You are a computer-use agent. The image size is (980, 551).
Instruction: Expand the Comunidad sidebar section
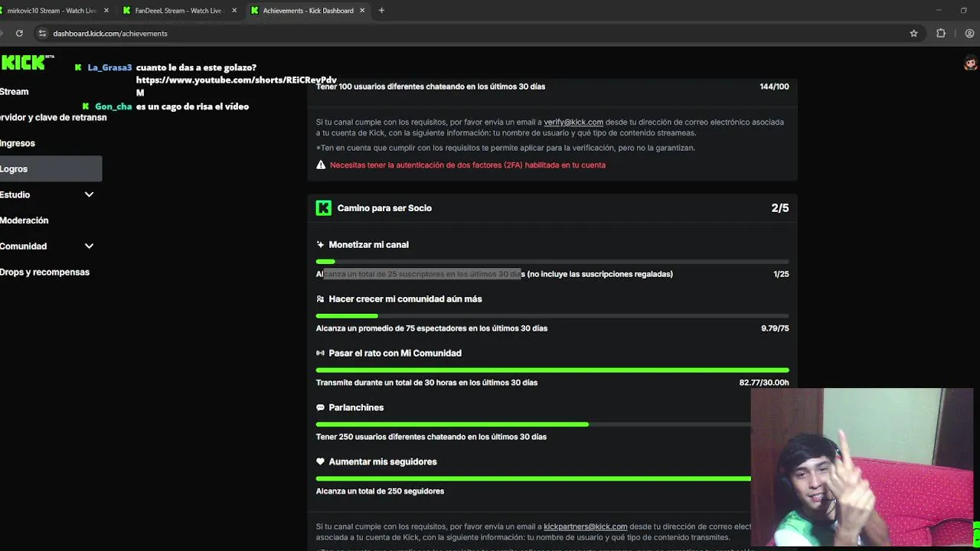[x=89, y=246]
